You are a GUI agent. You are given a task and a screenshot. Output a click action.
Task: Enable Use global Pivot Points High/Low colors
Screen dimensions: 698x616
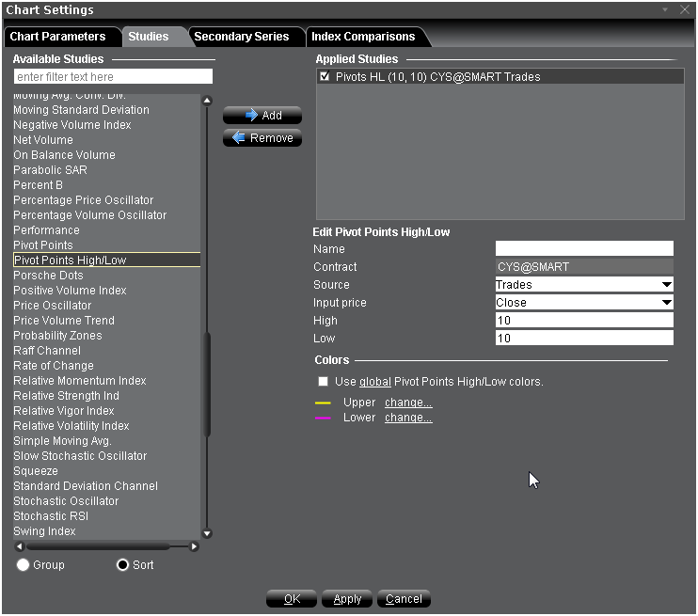click(324, 382)
